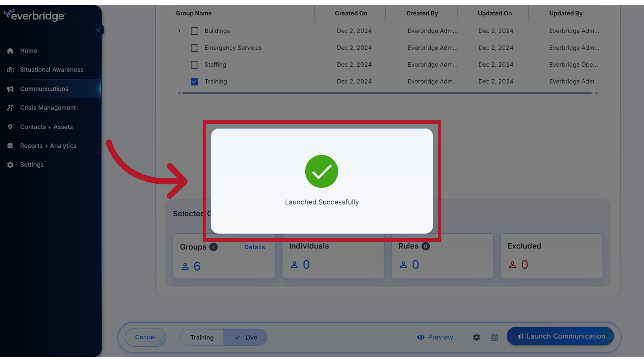Image resolution: width=644 pixels, height=362 pixels.
Task: Switch to Training mode
Action: click(202, 337)
